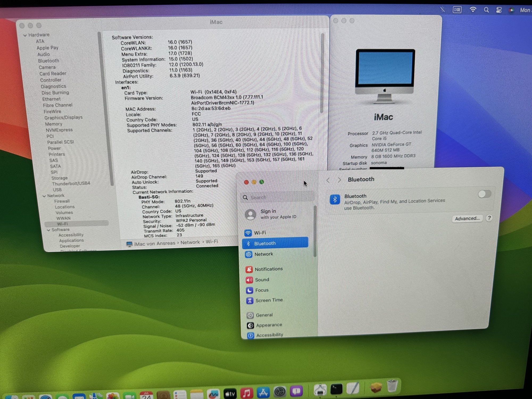Turn on the Bluetooth switch
This screenshot has height=399, width=532.
tap(484, 194)
